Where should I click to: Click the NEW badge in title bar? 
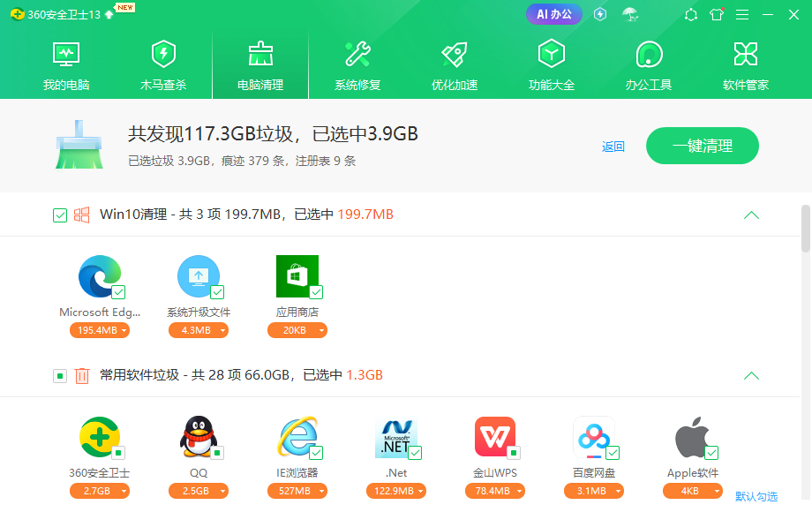[x=125, y=7]
